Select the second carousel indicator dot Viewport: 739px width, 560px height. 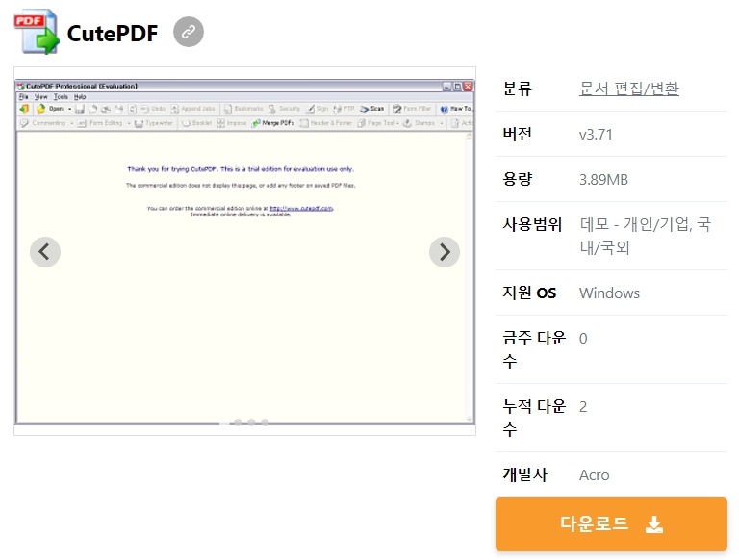tap(238, 421)
